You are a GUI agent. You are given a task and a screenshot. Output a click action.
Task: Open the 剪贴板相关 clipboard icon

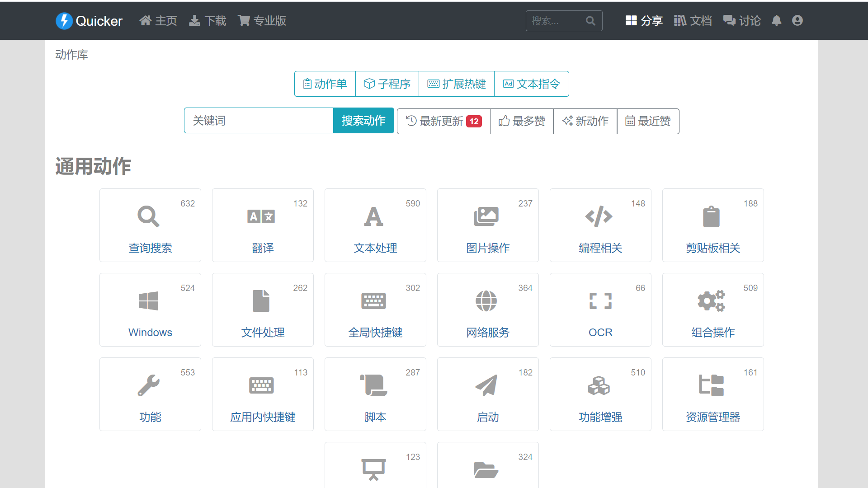(711, 216)
